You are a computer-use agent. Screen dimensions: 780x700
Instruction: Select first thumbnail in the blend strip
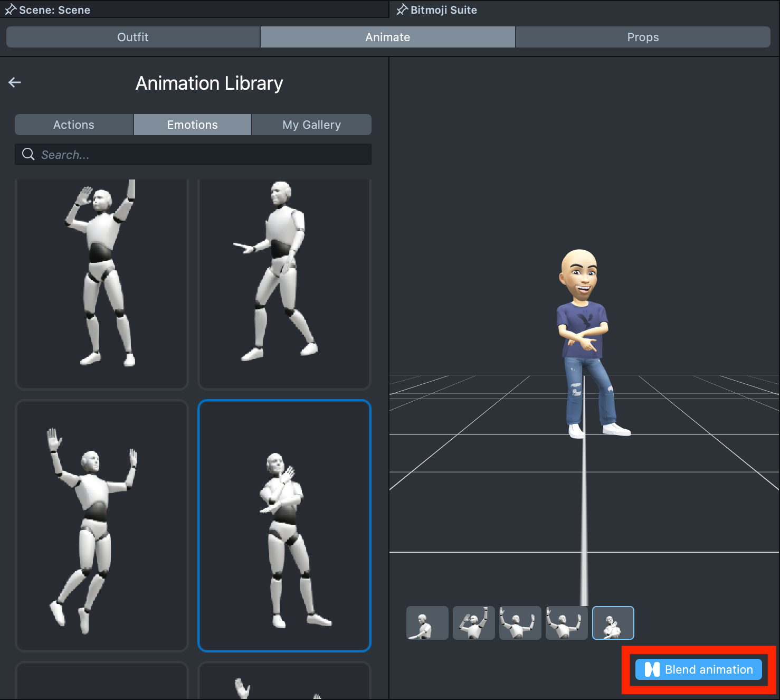click(x=427, y=623)
